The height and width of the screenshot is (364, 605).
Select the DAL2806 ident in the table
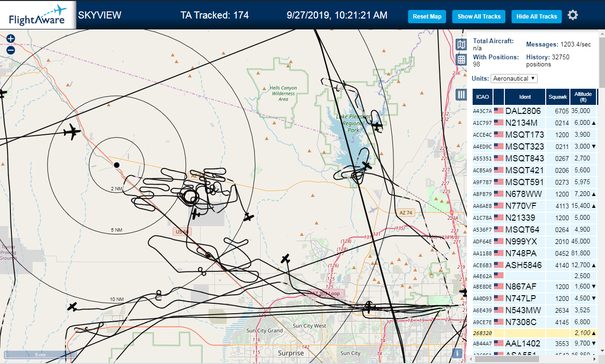click(x=523, y=111)
